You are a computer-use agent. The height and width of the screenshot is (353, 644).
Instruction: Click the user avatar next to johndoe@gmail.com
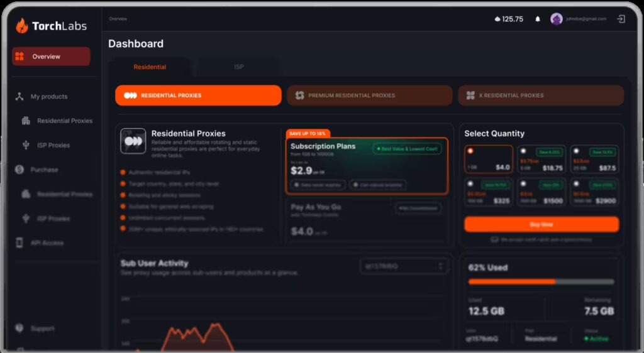(557, 19)
